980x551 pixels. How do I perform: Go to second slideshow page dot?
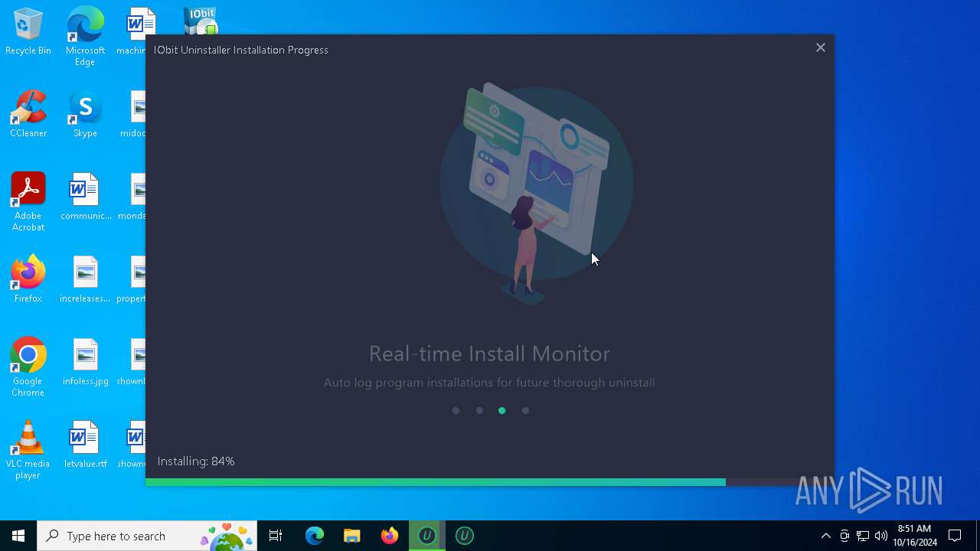click(x=479, y=411)
